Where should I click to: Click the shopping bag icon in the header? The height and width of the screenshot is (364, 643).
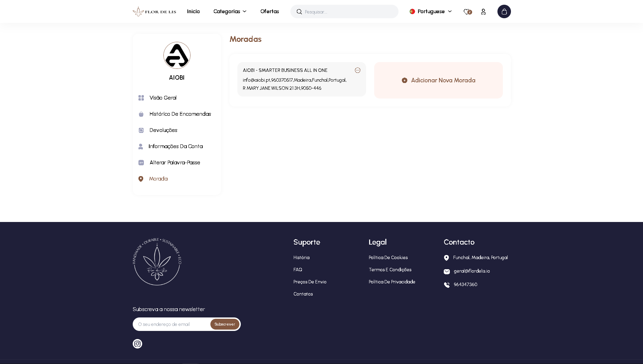tap(504, 11)
